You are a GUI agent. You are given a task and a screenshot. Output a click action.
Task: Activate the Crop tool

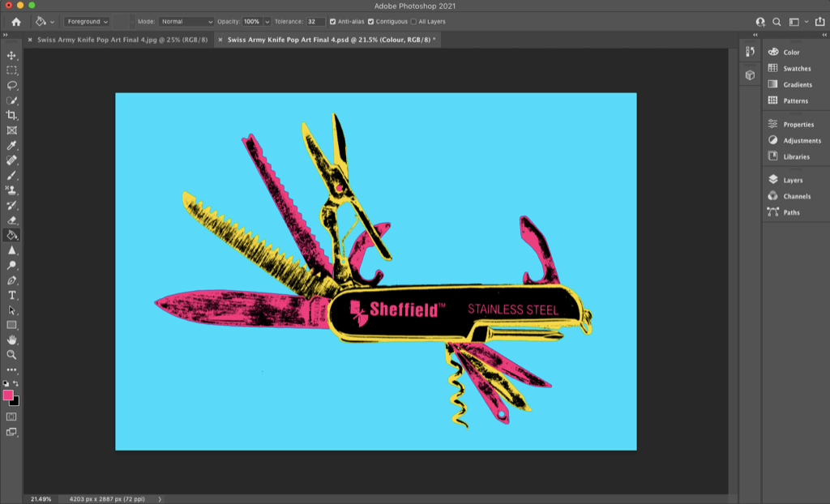11,115
